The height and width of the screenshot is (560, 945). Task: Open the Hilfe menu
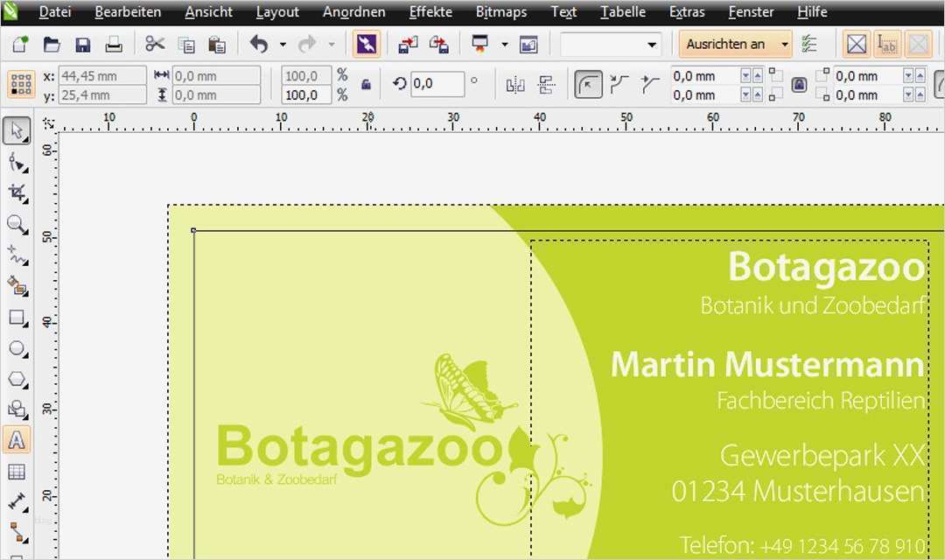pyautogui.click(x=812, y=11)
